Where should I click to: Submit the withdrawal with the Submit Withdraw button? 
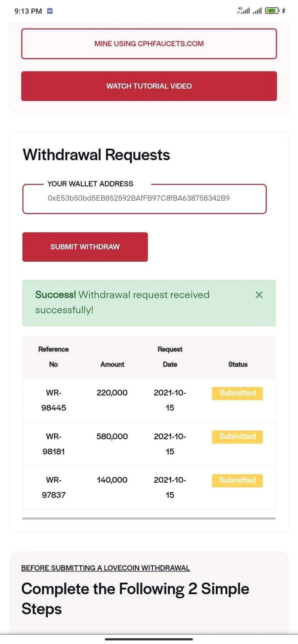[x=85, y=247]
